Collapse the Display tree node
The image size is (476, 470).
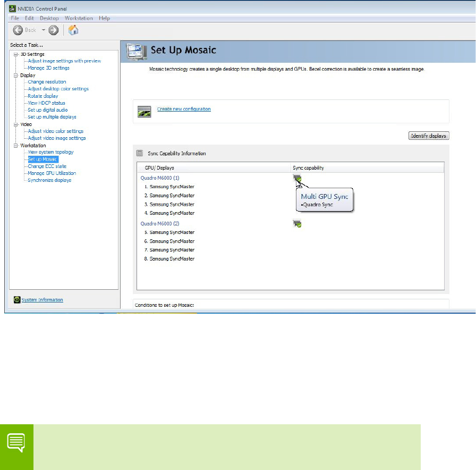click(x=15, y=75)
